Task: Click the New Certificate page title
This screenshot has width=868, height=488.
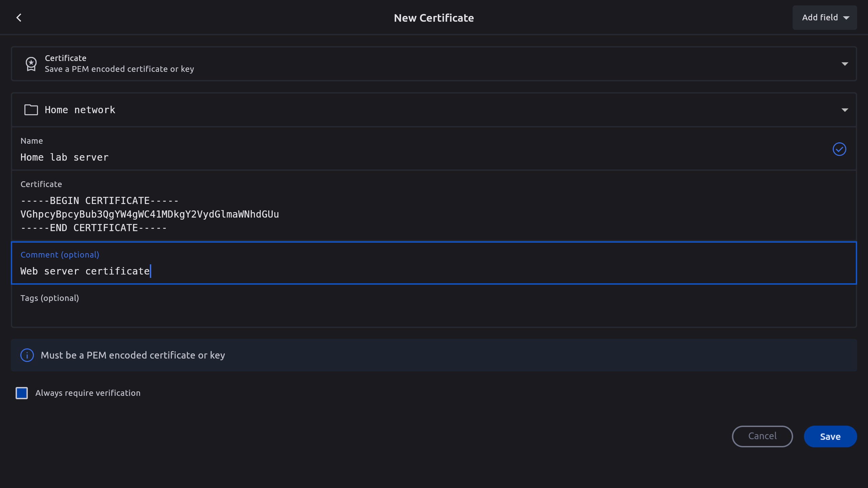Action: (x=434, y=18)
